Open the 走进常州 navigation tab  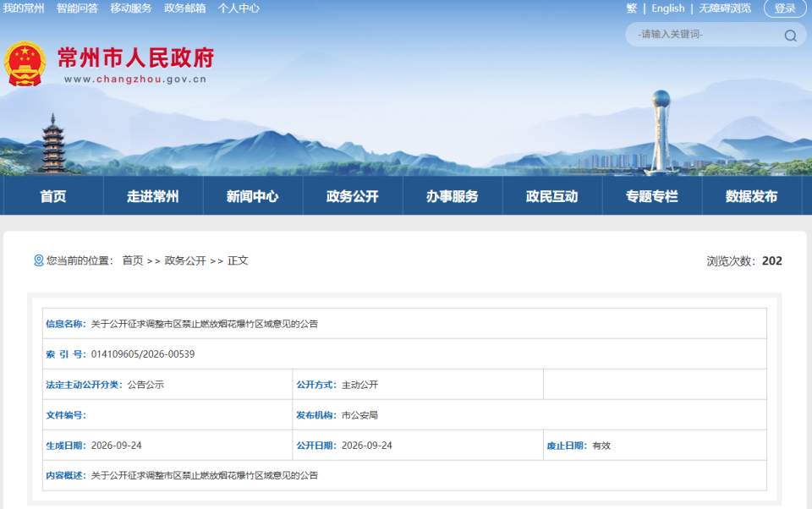(x=153, y=195)
